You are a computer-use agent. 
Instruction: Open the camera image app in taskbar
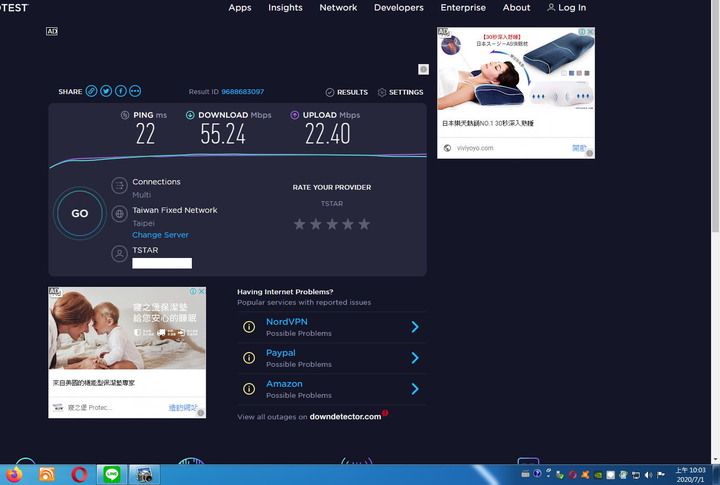144,474
